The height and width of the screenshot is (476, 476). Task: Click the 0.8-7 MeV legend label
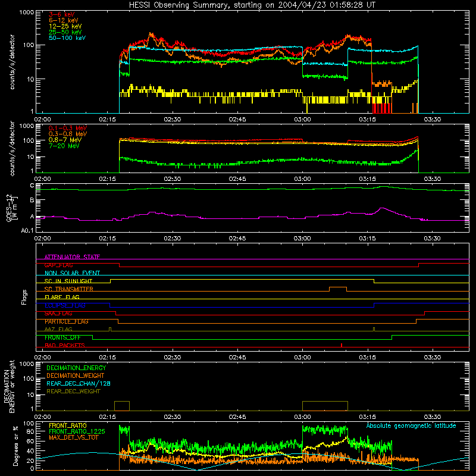65,140
